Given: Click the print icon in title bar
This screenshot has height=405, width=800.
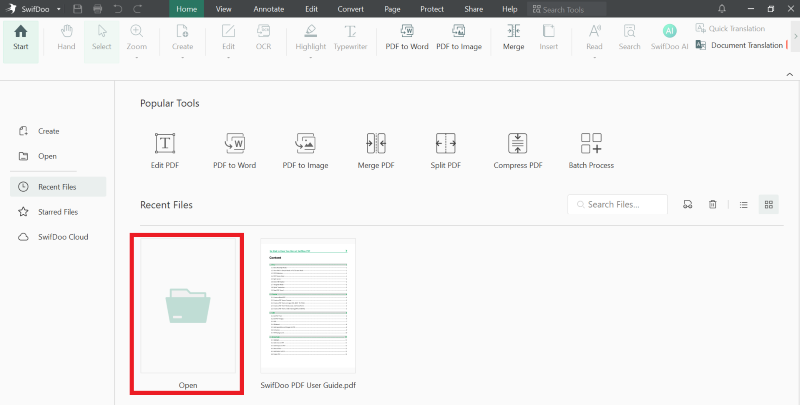Looking at the screenshot, I should pyautogui.click(x=98, y=9).
